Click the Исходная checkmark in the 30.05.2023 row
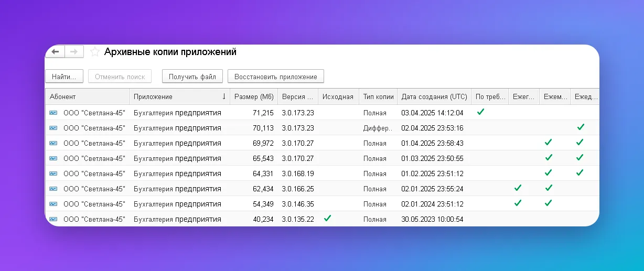Image resolution: width=644 pixels, height=271 pixels. [327, 218]
